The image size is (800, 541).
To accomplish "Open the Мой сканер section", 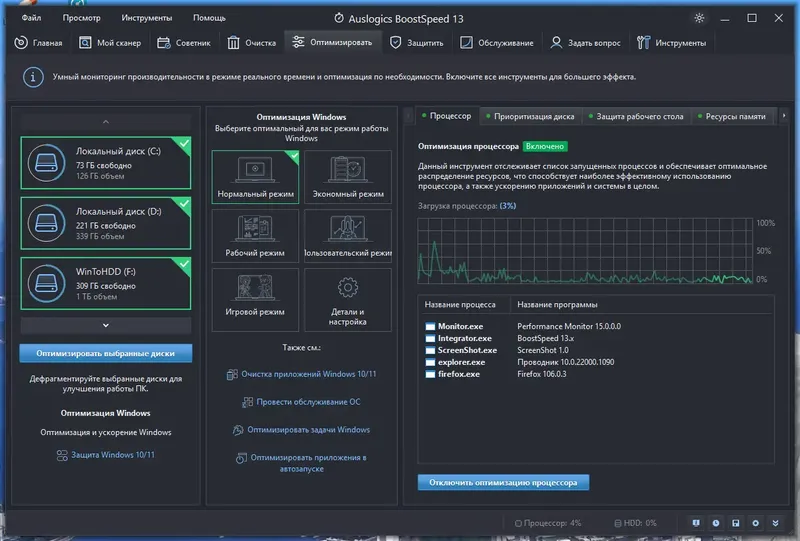I will pyautogui.click(x=110, y=43).
